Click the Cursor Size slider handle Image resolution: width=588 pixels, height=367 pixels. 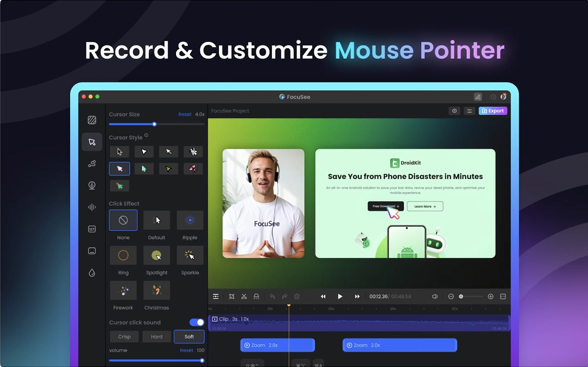(155, 124)
